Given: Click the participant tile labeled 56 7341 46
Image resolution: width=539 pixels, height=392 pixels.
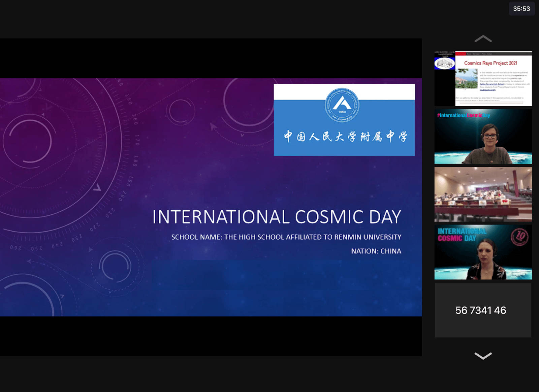Looking at the screenshot, I should point(481,310).
